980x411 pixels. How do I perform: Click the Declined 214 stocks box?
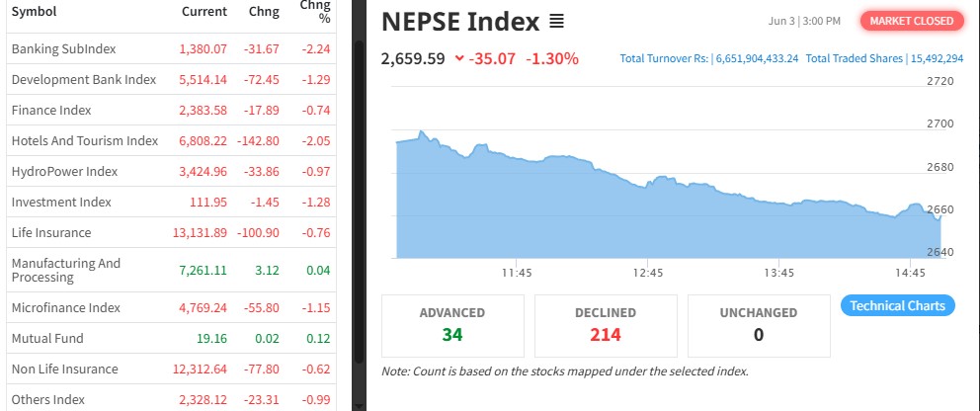tap(606, 325)
